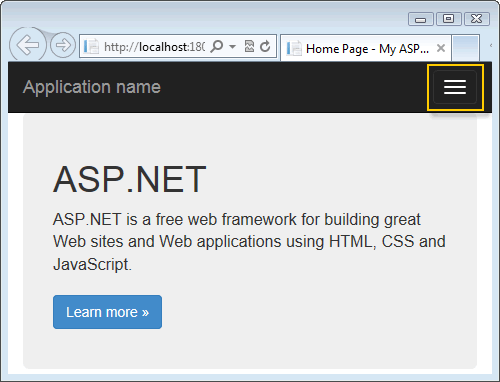Open the Application name brand link
Screen dimensions: 500x382
tap(92, 87)
